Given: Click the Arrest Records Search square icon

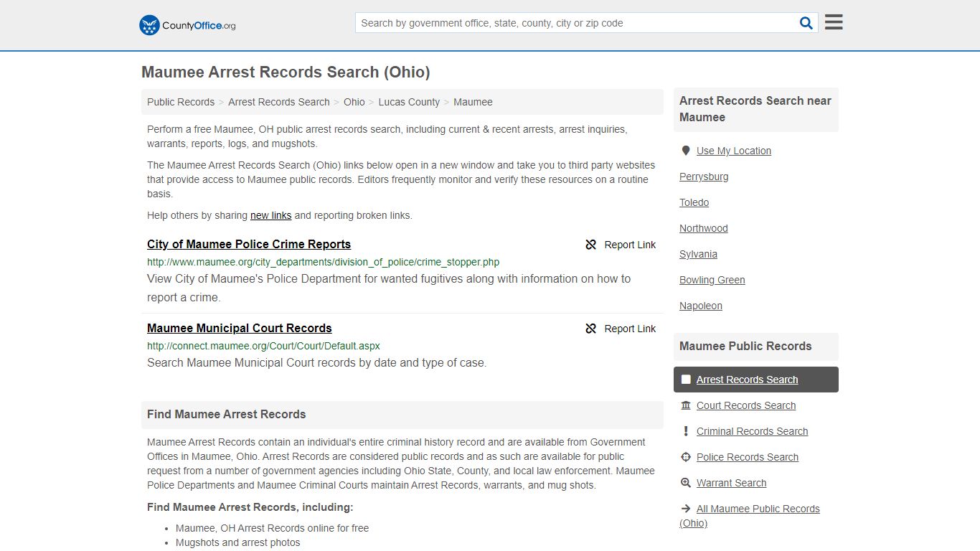Looking at the screenshot, I should click(x=686, y=380).
